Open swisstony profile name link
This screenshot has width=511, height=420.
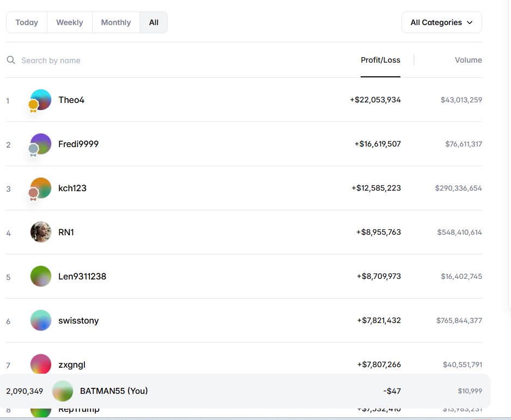tap(78, 321)
